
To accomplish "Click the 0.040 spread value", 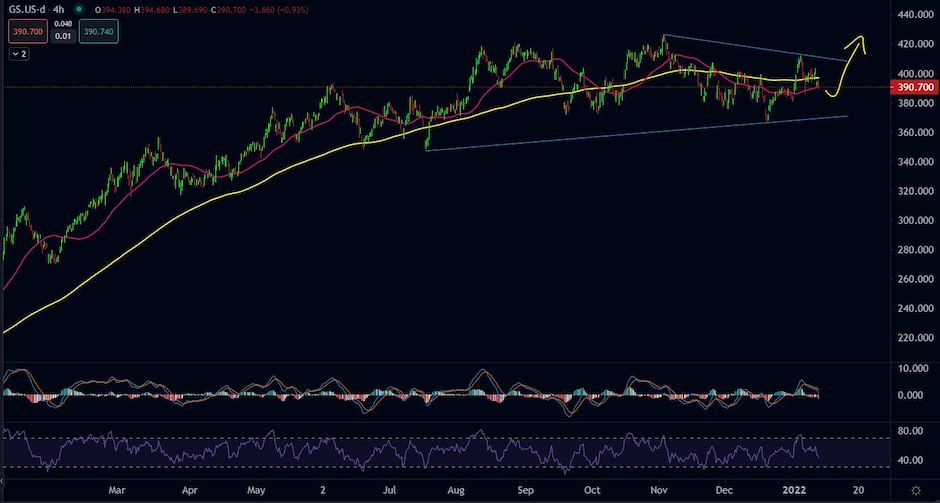I will tap(63, 26).
